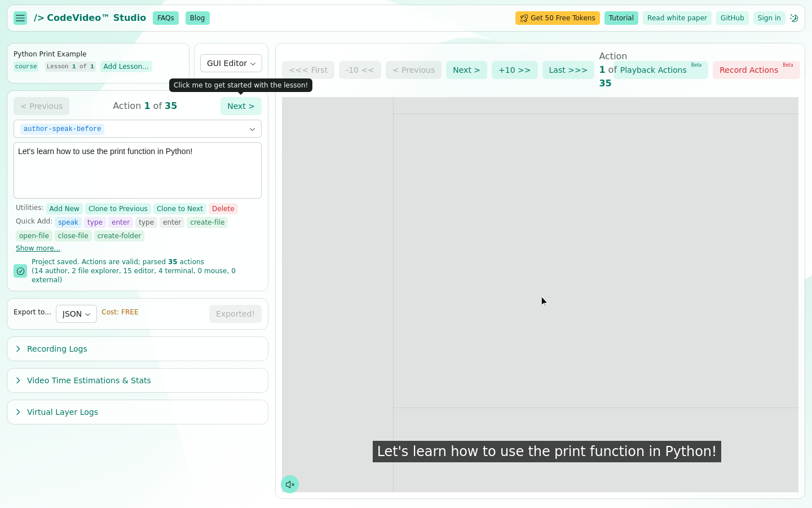Expand Video Time Estimations & Stats
Viewport: 812px width, 508px height.
tap(138, 380)
